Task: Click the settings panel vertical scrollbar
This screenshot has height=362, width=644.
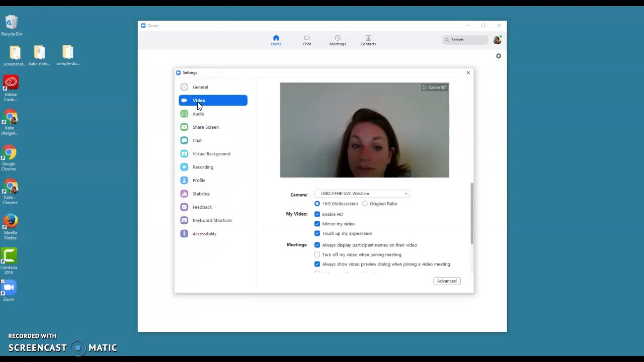Action: [x=472, y=214]
